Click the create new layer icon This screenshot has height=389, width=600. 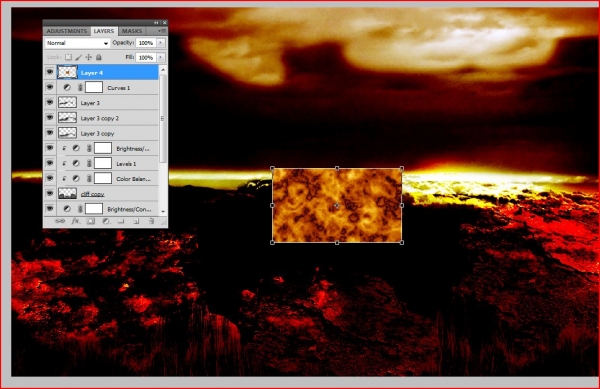click(136, 221)
